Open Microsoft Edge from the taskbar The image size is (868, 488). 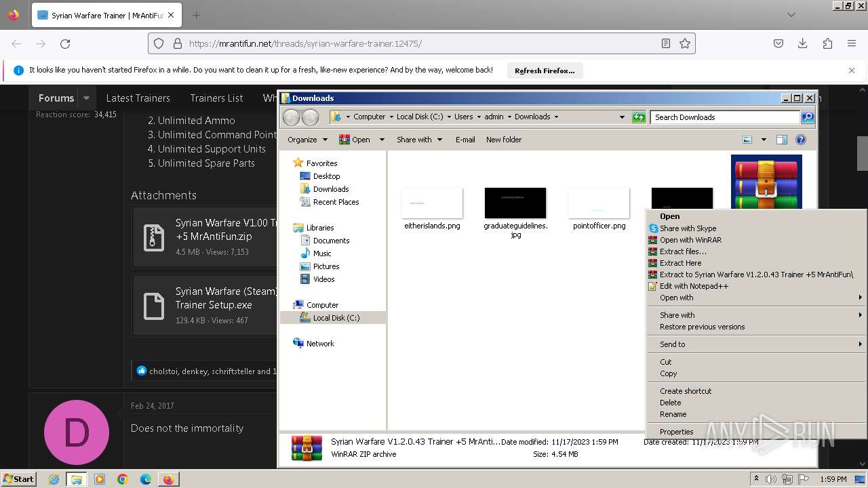pos(146,479)
